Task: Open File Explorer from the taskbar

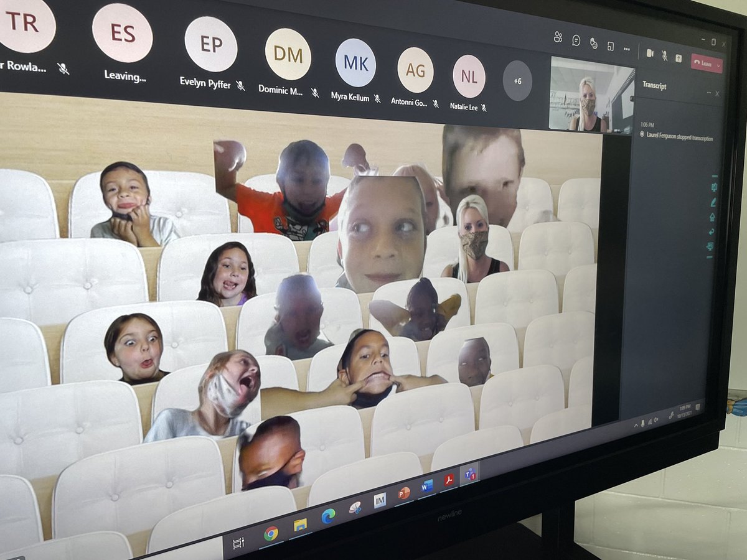Action: coord(300,525)
